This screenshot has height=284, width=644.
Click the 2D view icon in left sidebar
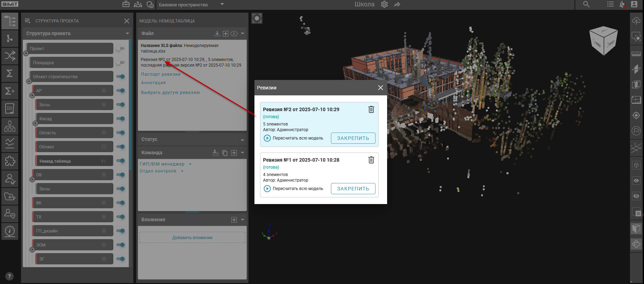tap(9, 108)
